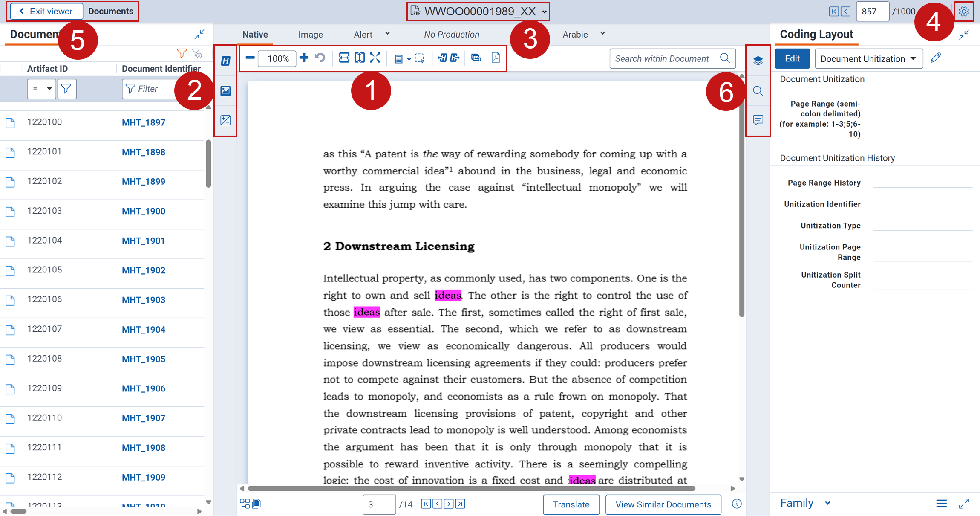Open the WWOO00001989_XX document dropdown

(x=544, y=12)
